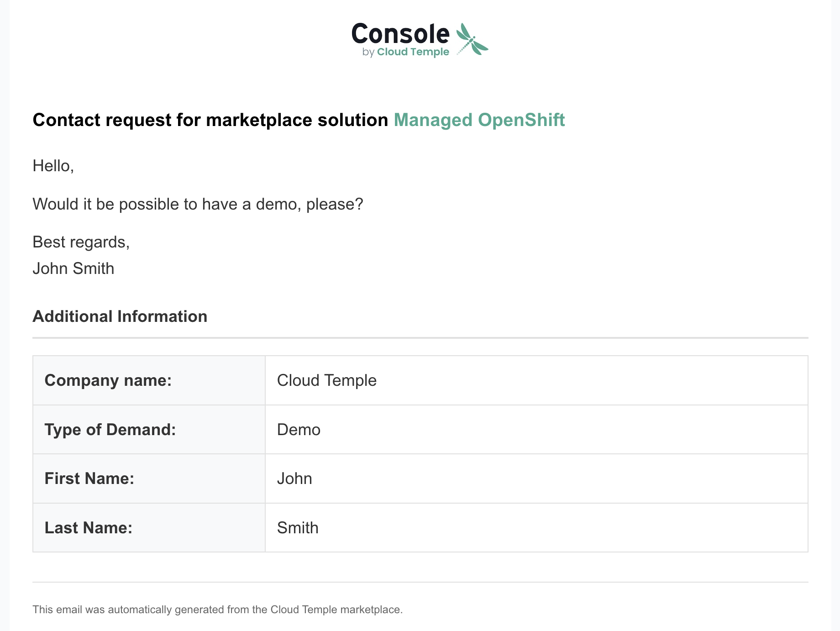Click the Console logo wordmark

tap(400, 34)
